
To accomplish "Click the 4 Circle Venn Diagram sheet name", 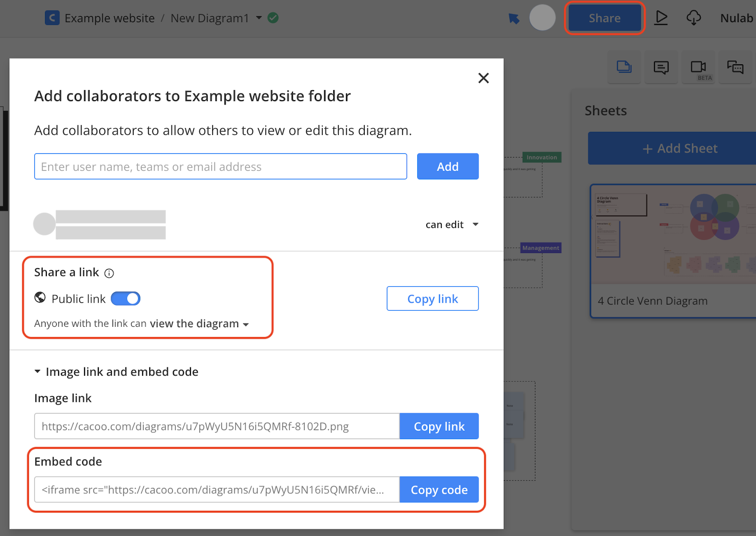I will [x=653, y=301].
